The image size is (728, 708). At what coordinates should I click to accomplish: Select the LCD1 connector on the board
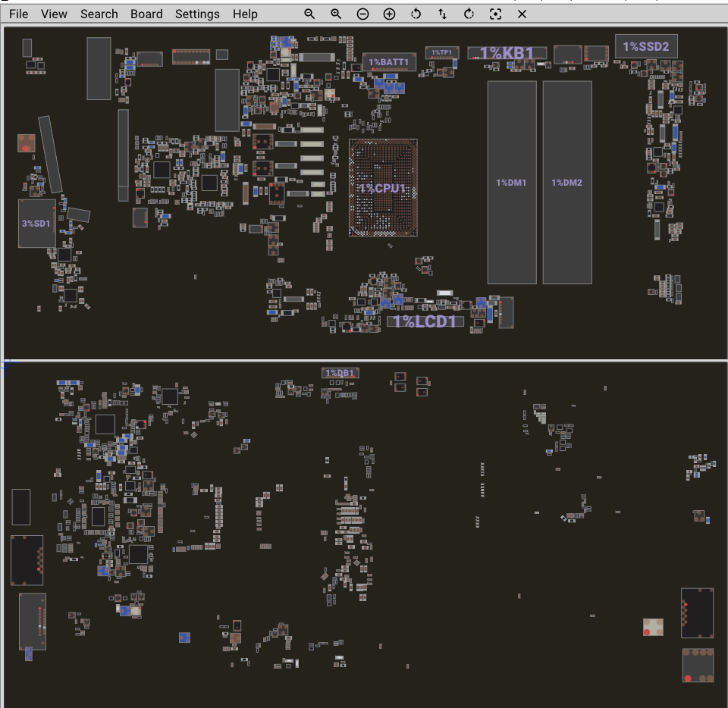(x=425, y=321)
